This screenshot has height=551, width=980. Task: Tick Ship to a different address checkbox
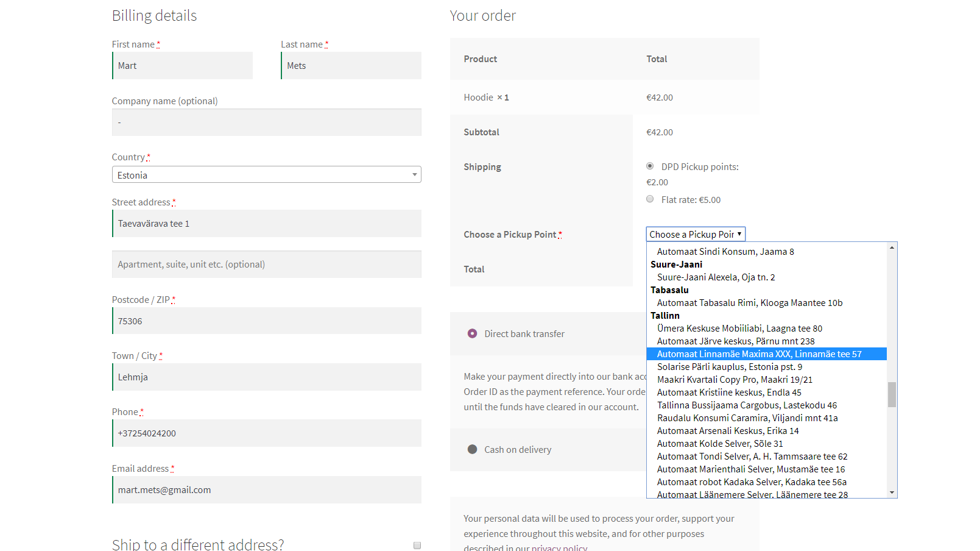pyautogui.click(x=417, y=545)
